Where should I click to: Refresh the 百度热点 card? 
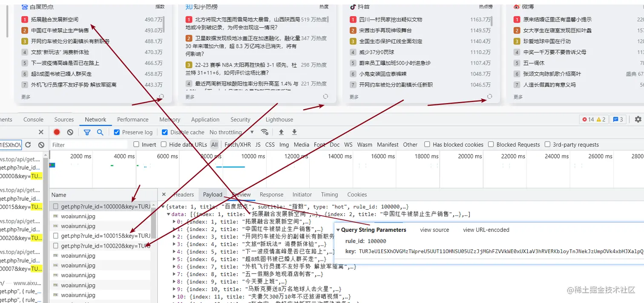pos(161,97)
